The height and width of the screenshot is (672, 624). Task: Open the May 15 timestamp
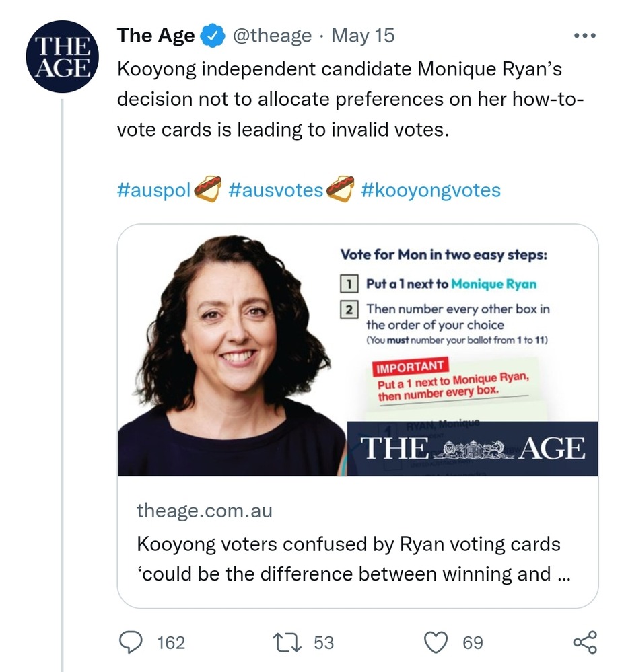363,36
